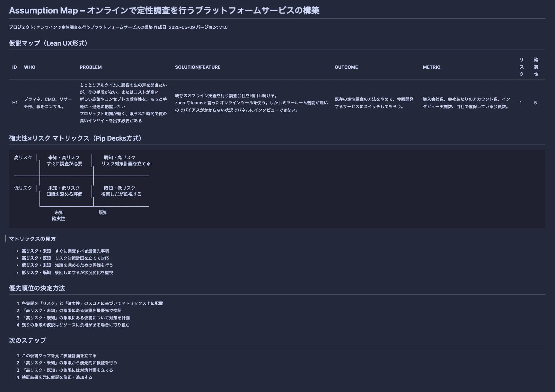
Task: Click the 既知・低リスク quadrant text
Action: point(121,191)
